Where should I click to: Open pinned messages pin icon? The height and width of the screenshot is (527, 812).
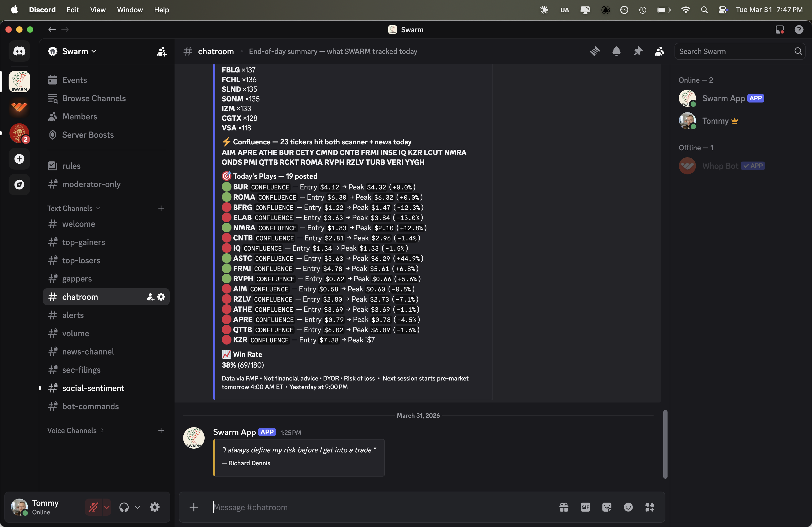click(638, 52)
